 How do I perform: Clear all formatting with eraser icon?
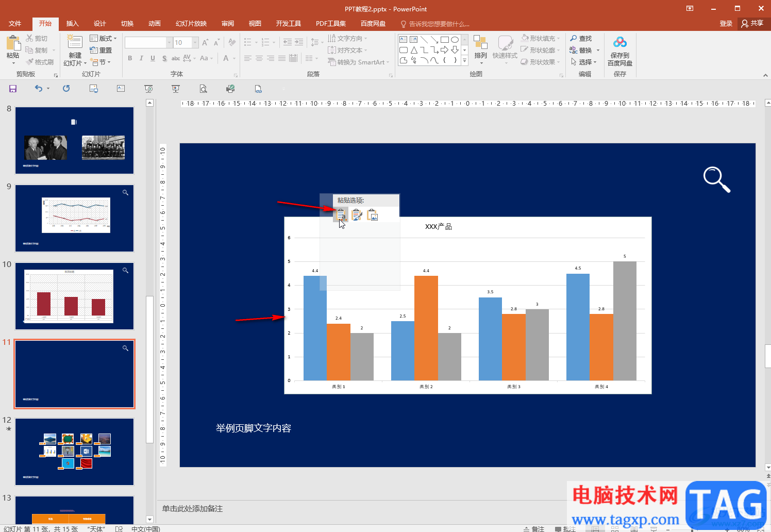(x=232, y=43)
